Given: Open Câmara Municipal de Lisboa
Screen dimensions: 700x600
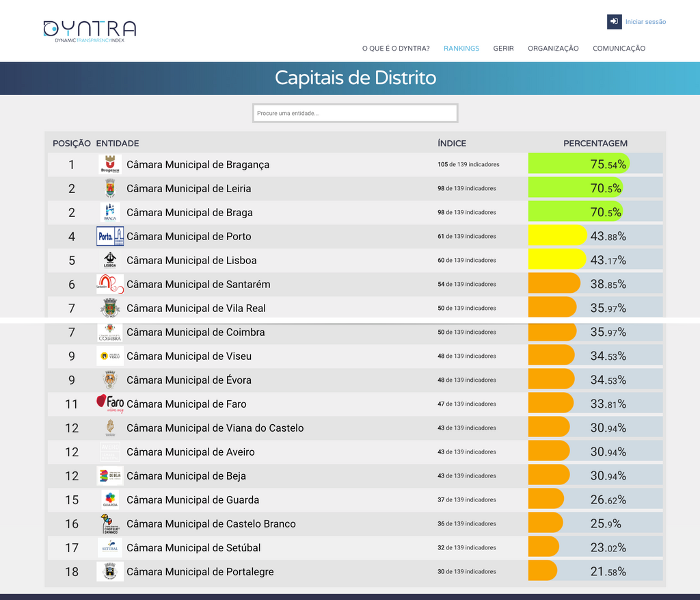Looking at the screenshot, I should pyautogui.click(x=191, y=260).
